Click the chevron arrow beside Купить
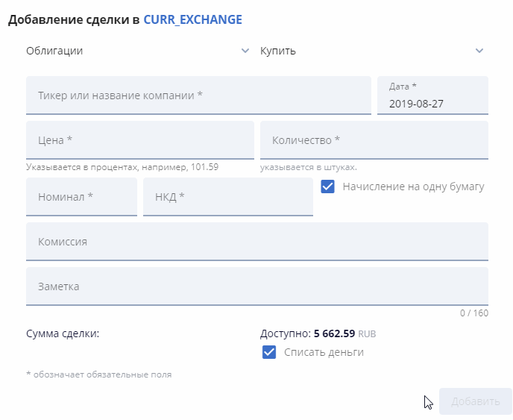This screenshot has height=420, width=513. 479,51
